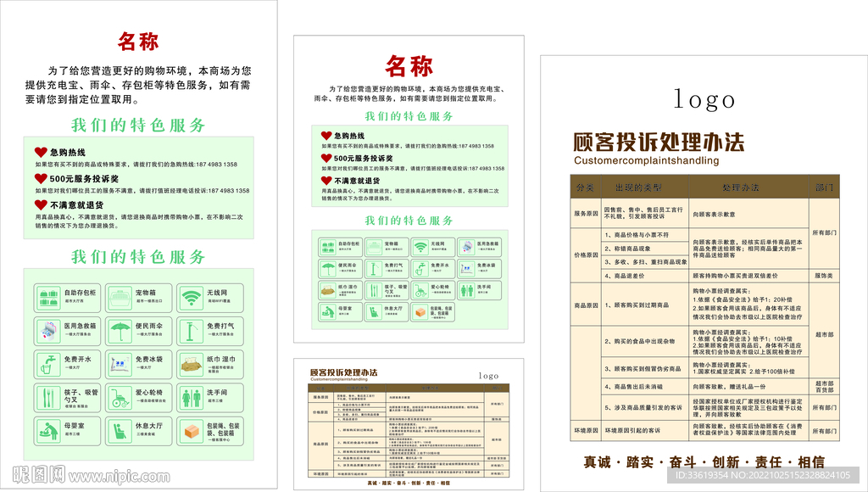Click the '5、涉及商品质量引发的客诉' cell in the right table

click(x=645, y=407)
